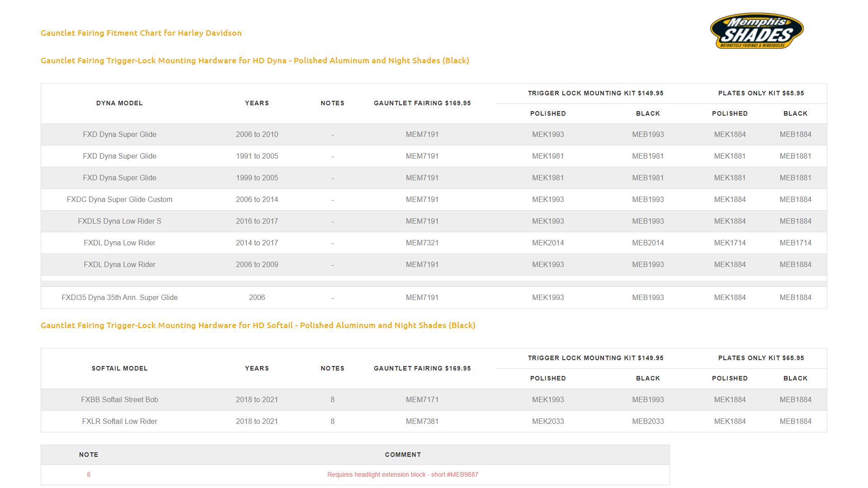Select FXBB Softail Street Bob model cell

[x=119, y=400]
